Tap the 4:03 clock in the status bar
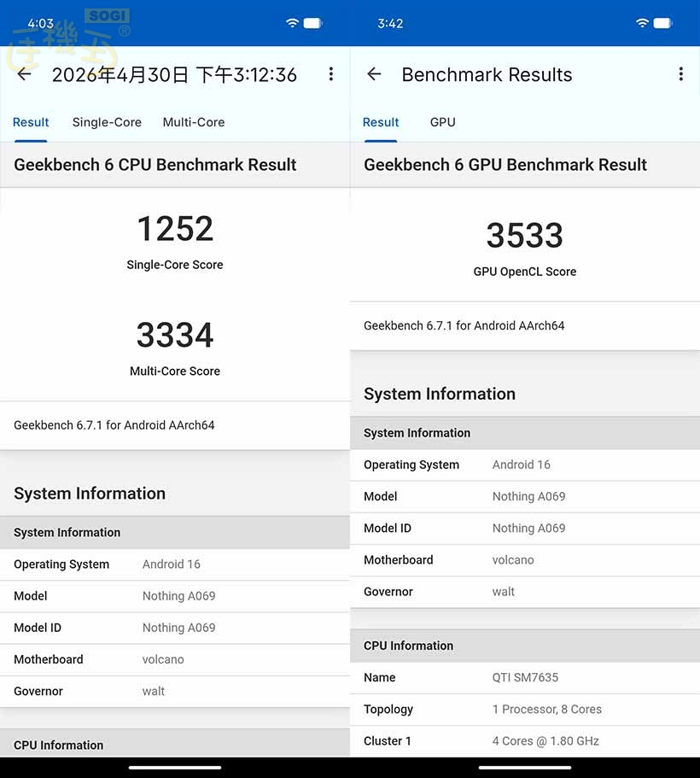The height and width of the screenshot is (778, 700). (x=41, y=23)
